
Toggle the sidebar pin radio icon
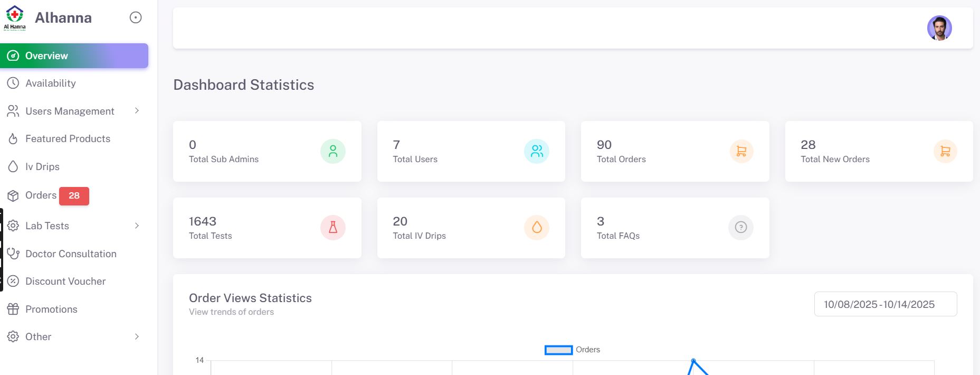[136, 18]
